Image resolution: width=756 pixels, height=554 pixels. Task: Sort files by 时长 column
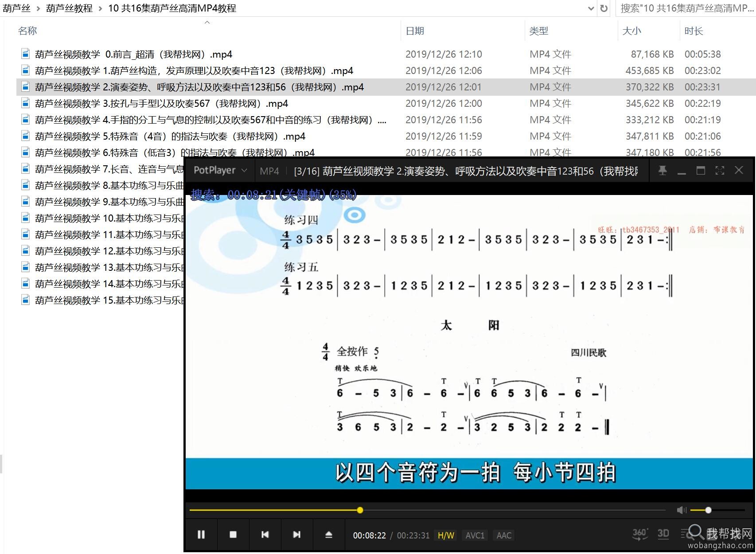(694, 31)
